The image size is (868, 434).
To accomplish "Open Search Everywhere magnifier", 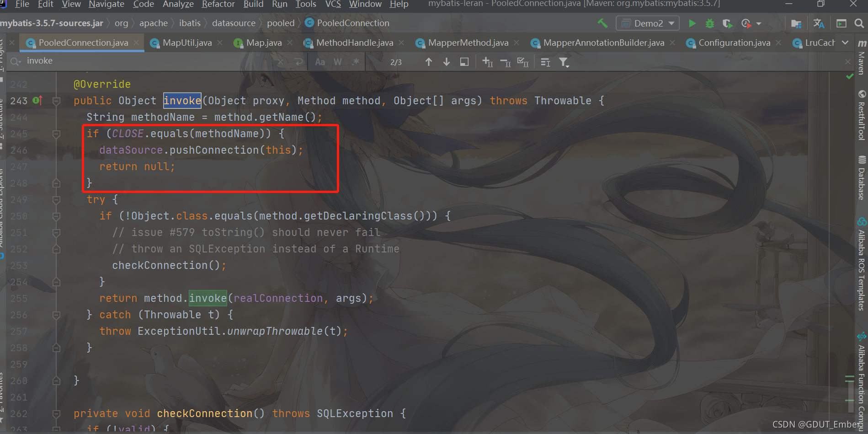I will click(x=859, y=23).
